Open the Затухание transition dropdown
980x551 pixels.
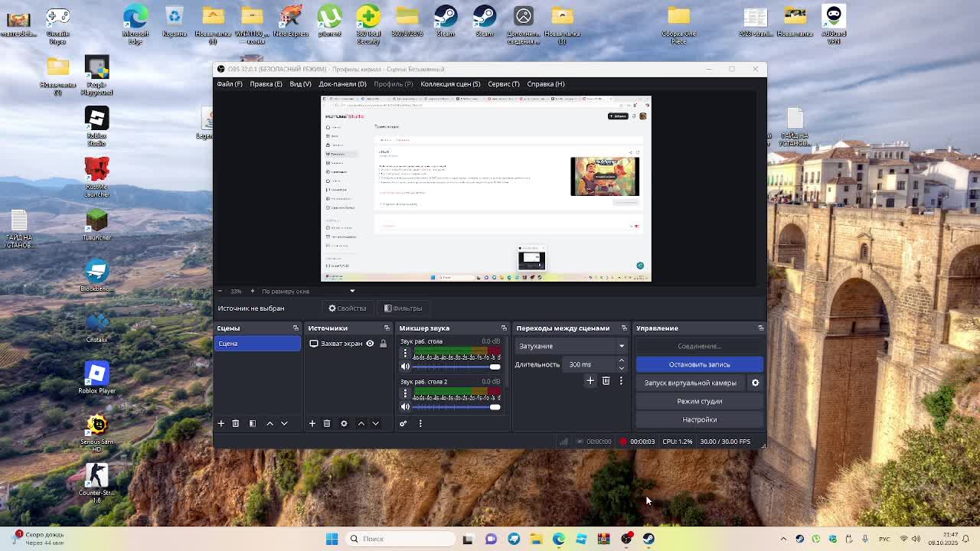[x=571, y=346]
